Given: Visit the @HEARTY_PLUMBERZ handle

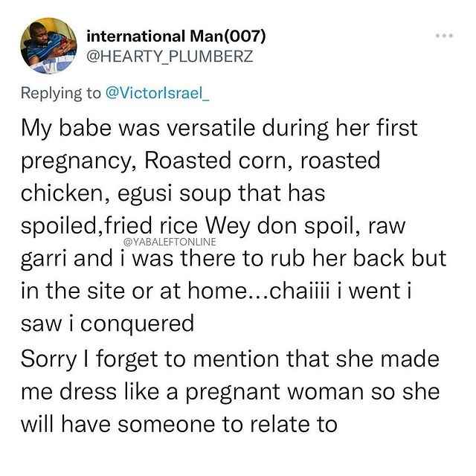Looking at the screenshot, I should coord(170,57).
